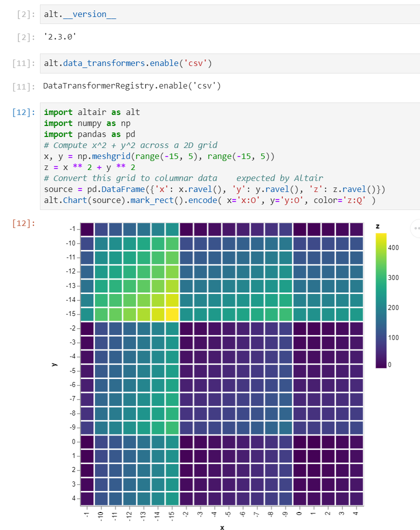The width and height of the screenshot is (420, 530).
Task: Select the heatmap cell at x=2, y=-13
Action: pyautogui.click(x=328, y=286)
